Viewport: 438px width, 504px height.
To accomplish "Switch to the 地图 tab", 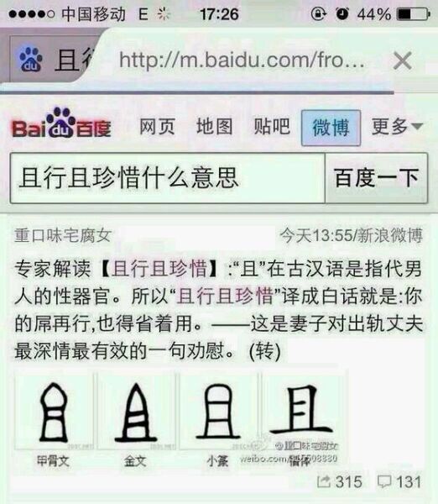I will coord(215,126).
